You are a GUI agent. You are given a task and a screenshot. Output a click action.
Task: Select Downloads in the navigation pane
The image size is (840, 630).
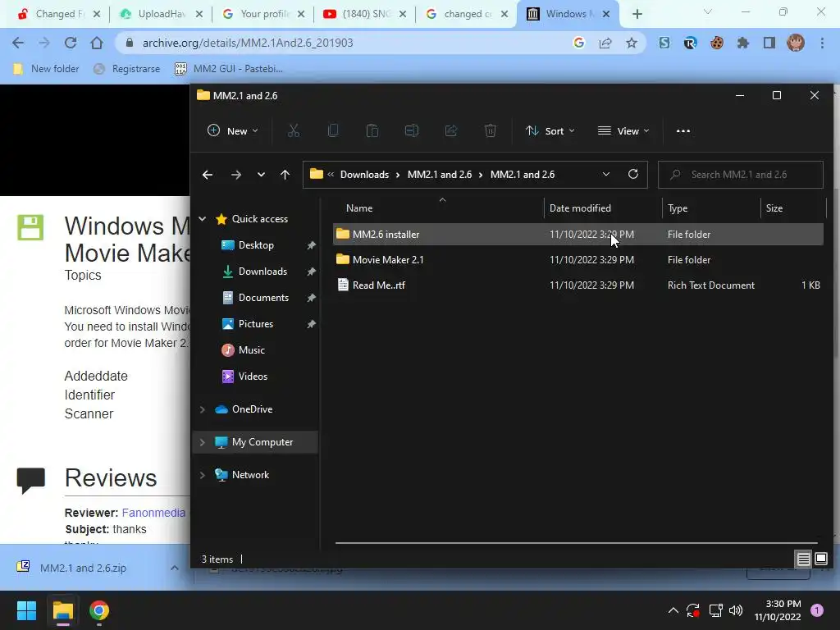pos(262,272)
